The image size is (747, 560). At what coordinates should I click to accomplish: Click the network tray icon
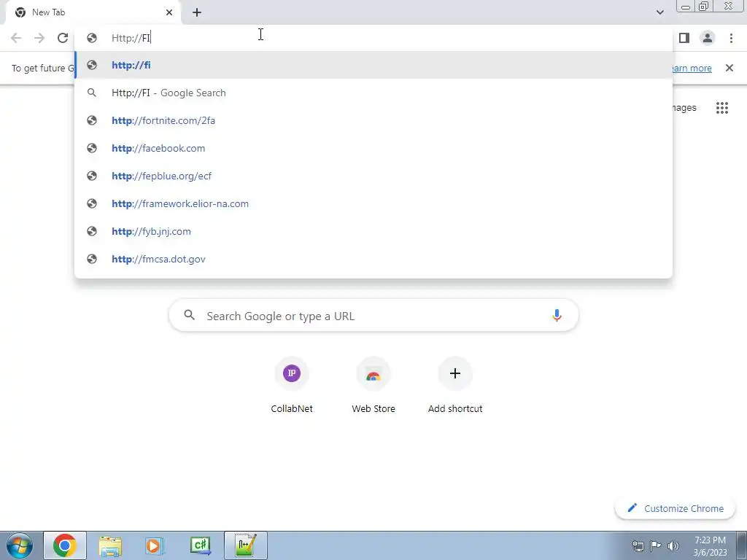click(638, 546)
